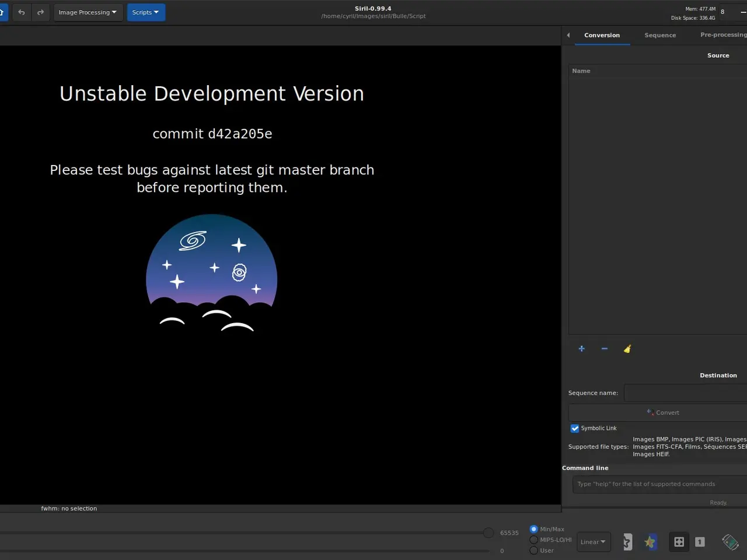Click the colorful star false-color icon
Viewport: 747px width, 560px height.
[x=650, y=542]
